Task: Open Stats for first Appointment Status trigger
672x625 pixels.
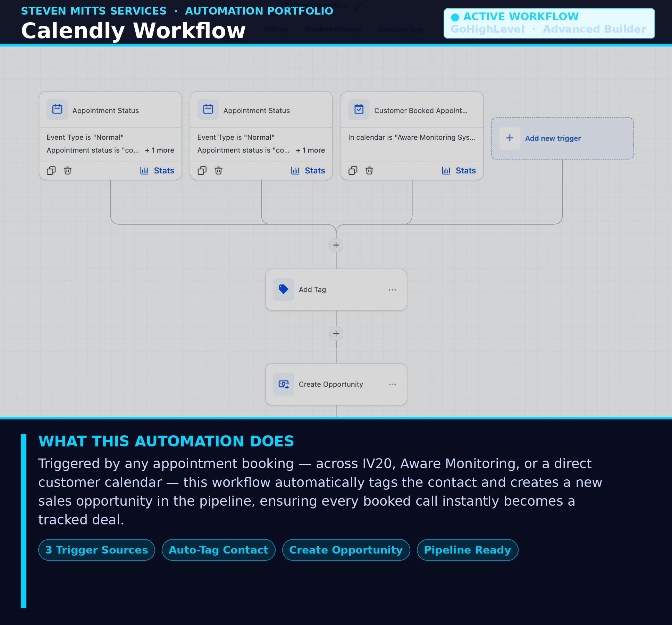Action: [x=157, y=171]
